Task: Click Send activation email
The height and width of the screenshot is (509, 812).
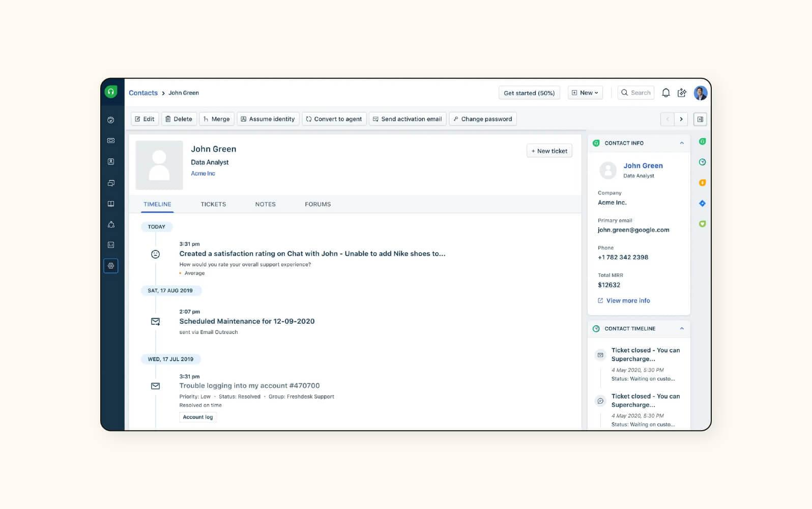Action: (408, 119)
